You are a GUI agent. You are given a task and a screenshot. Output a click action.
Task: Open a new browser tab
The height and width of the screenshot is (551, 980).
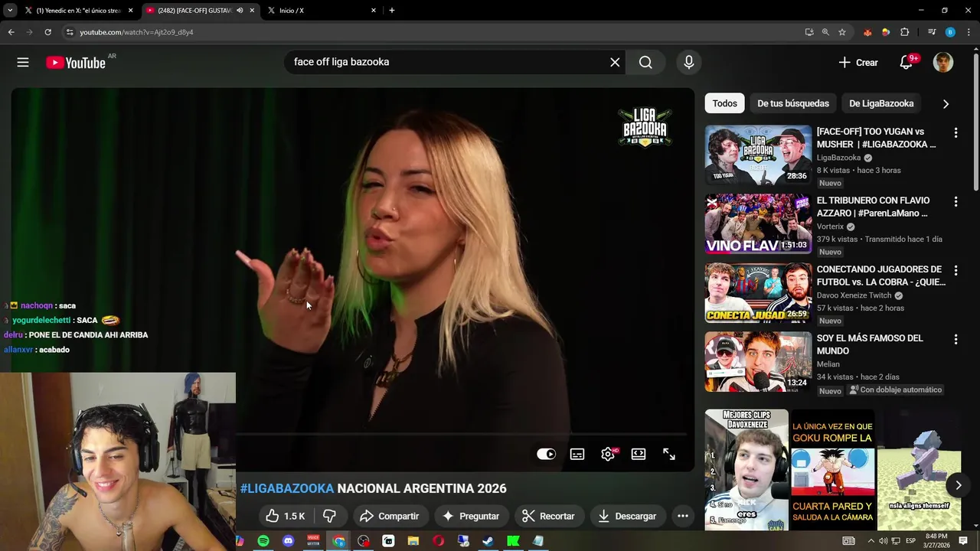pos(392,11)
